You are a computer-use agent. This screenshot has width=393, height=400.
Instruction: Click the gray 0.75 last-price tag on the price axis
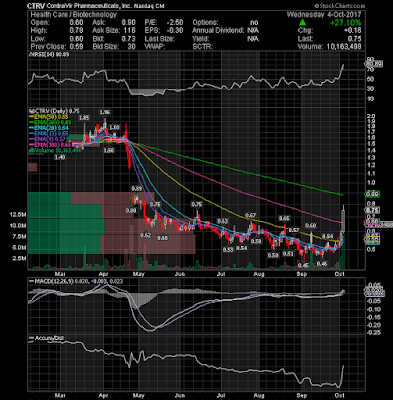[372, 210]
